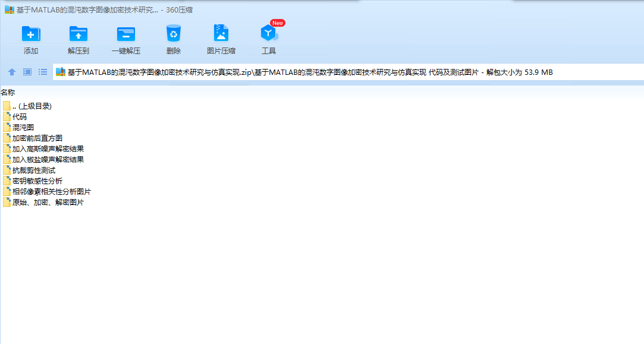Screen dimensions: 644x344
Task: Select the 混沌图 folder name
Action: tap(23, 127)
